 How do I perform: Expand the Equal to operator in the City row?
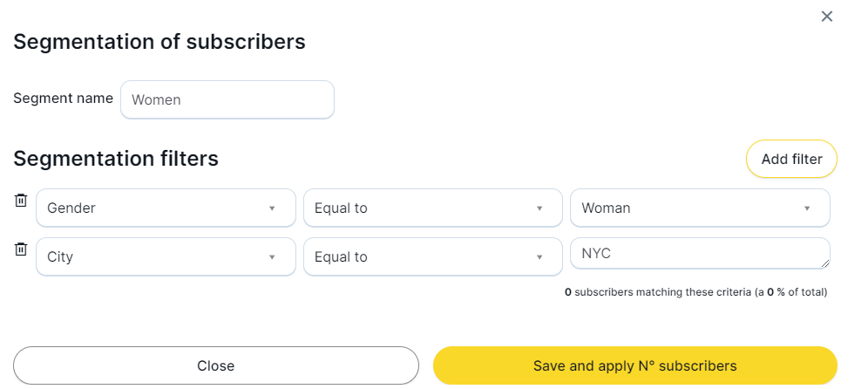click(432, 256)
